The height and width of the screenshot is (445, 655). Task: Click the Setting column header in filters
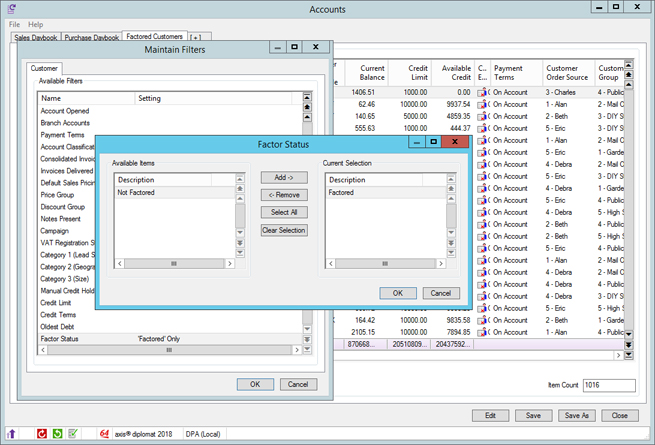coord(213,98)
